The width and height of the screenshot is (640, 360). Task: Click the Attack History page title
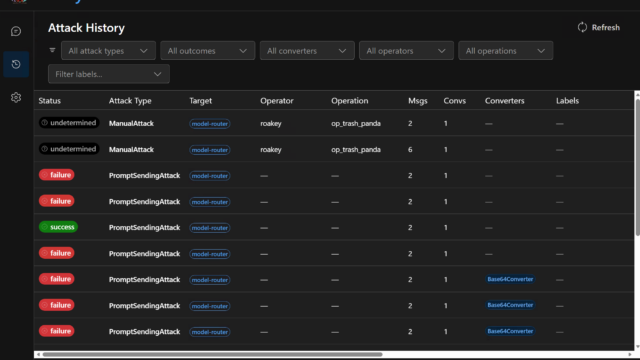(x=86, y=28)
